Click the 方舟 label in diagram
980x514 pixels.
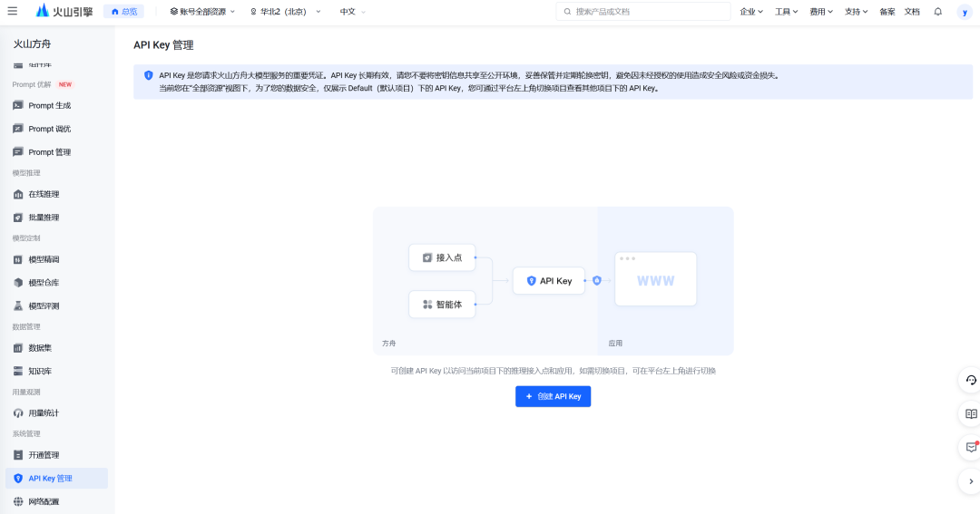(x=388, y=343)
